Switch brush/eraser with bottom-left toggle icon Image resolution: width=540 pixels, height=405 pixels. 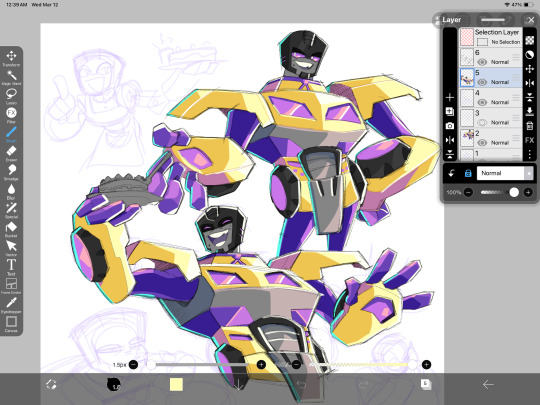pos(51,384)
